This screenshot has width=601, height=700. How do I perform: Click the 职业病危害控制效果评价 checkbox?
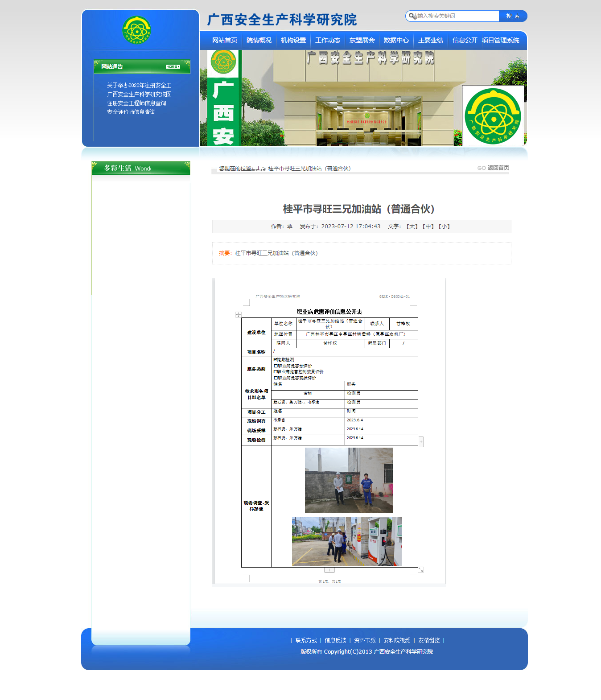276,372
